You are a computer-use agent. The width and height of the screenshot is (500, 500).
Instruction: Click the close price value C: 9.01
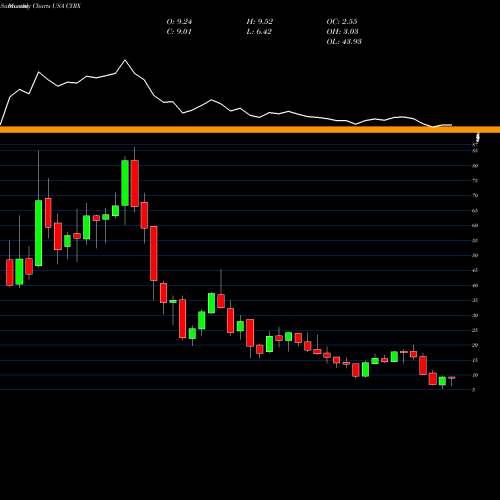pos(179,32)
